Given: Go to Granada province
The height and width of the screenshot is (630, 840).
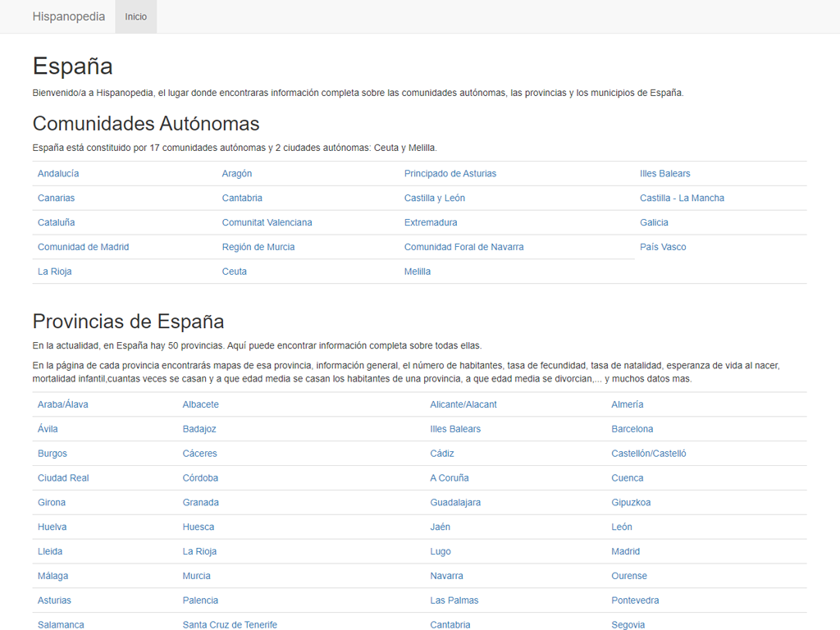Looking at the screenshot, I should click(x=200, y=504).
